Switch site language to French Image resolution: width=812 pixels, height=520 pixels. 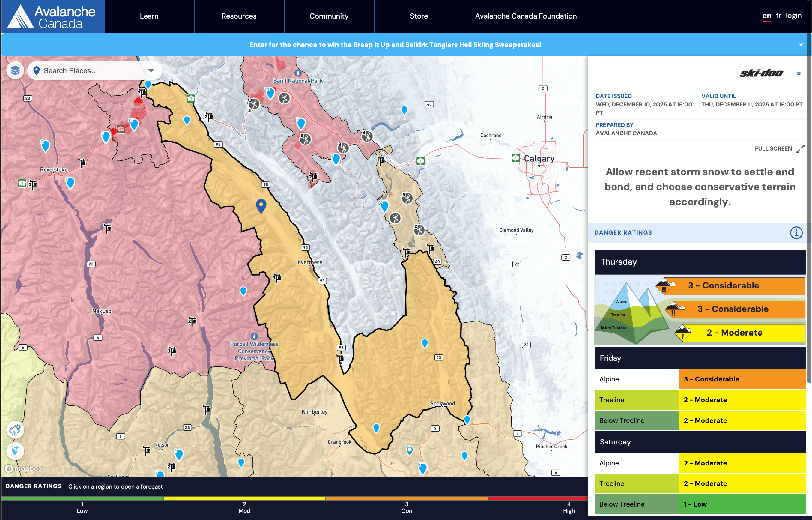pyautogui.click(x=778, y=16)
